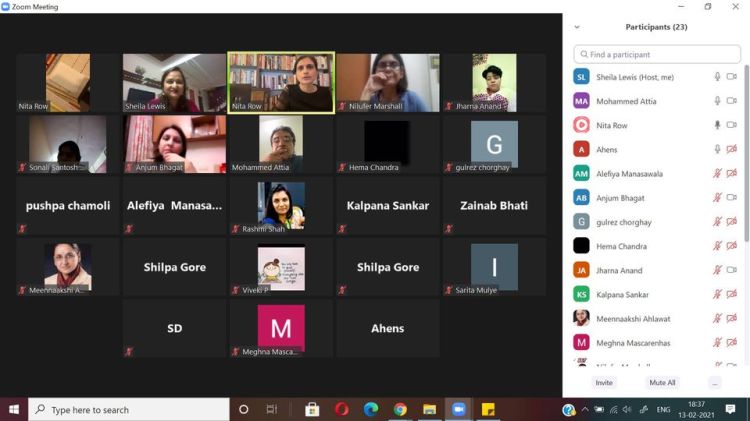Click the Zoom icon in the taskbar
This screenshot has height=421, width=750.
(459, 409)
